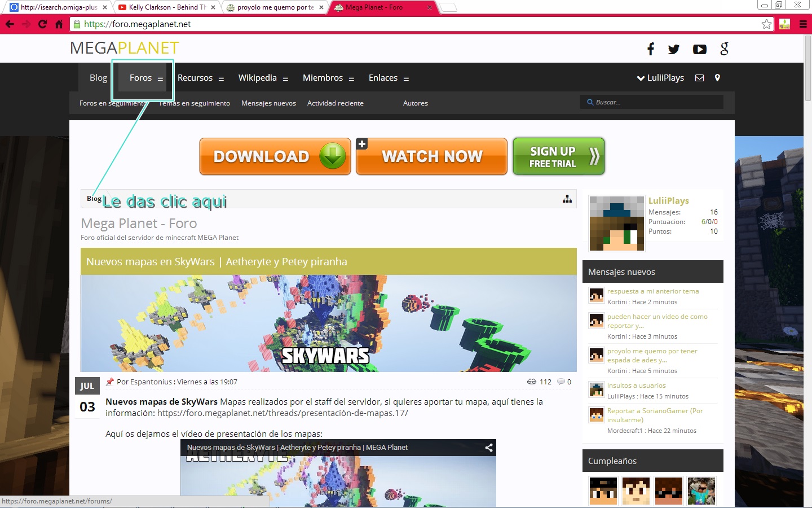Focus the Buscar search field
This screenshot has height=508, width=812.
point(652,102)
